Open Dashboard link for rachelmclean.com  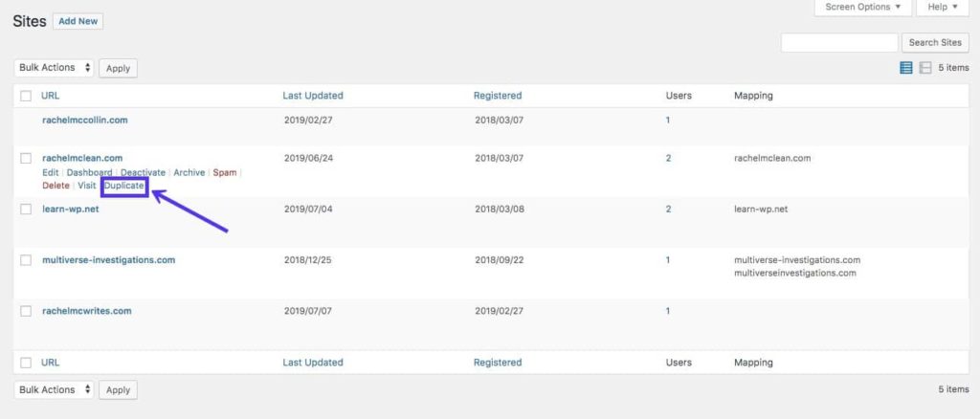tap(89, 172)
